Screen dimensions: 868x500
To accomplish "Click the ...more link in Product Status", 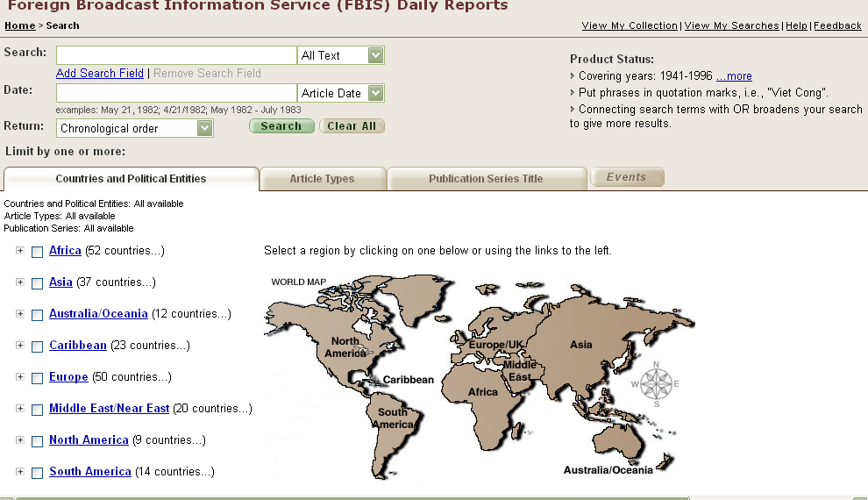I will (734, 75).
